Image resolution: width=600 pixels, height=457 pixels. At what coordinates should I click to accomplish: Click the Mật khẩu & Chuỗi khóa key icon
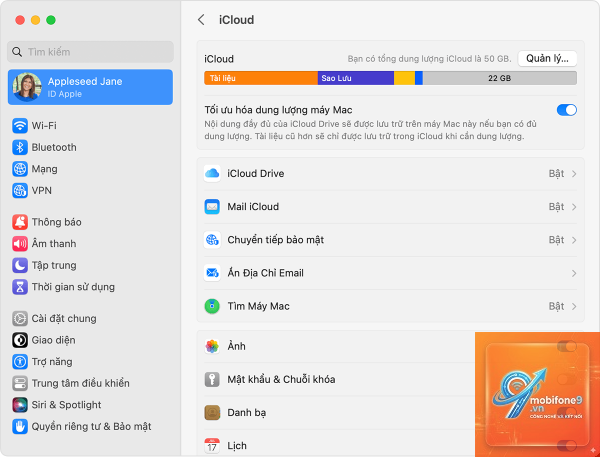tap(212, 379)
